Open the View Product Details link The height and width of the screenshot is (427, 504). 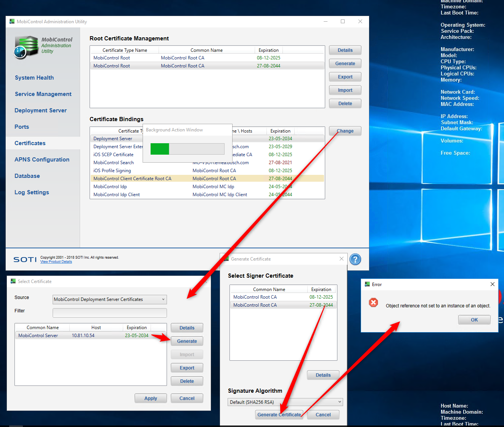pyautogui.click(x=56, y=262)
